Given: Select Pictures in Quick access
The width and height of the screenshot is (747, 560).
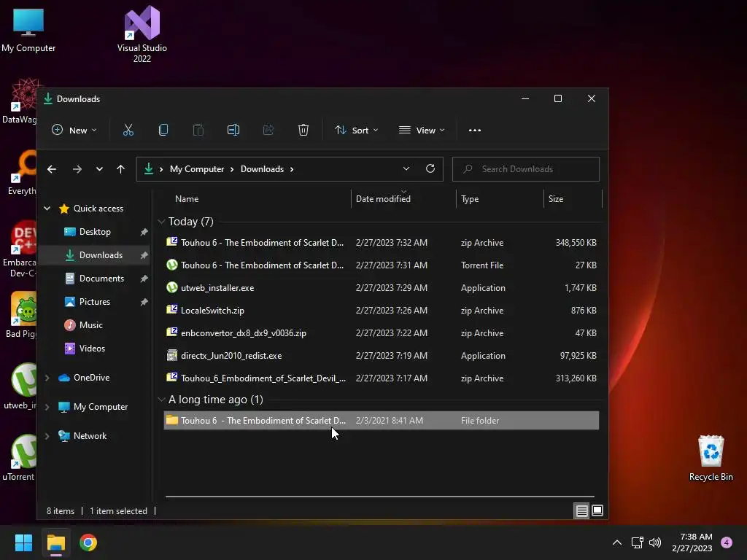Looking at the screenshot, I should tap(95, 302).
